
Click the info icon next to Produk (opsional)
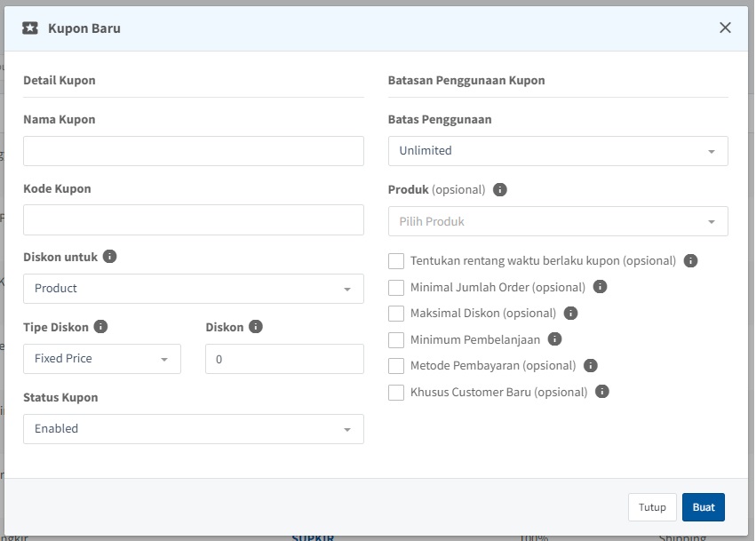click(500, 189)
